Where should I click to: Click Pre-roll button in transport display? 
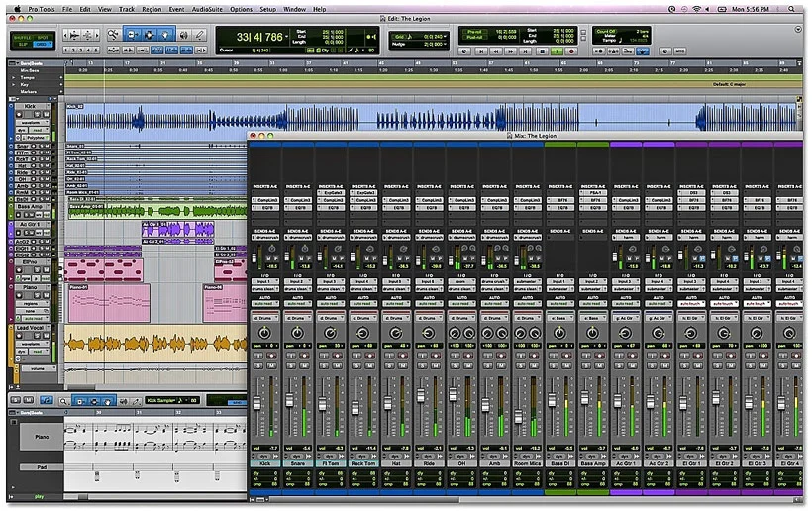[474, 32]
